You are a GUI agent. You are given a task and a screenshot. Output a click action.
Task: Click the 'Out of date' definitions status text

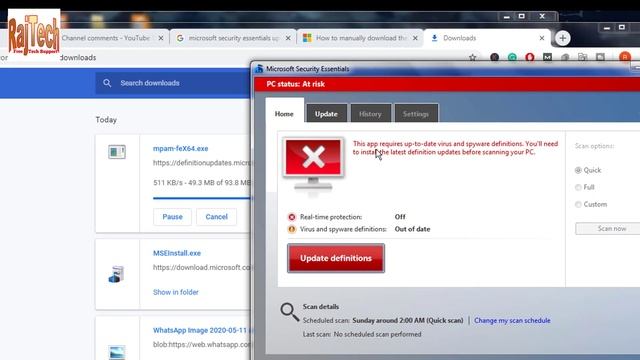coord(412,229)
